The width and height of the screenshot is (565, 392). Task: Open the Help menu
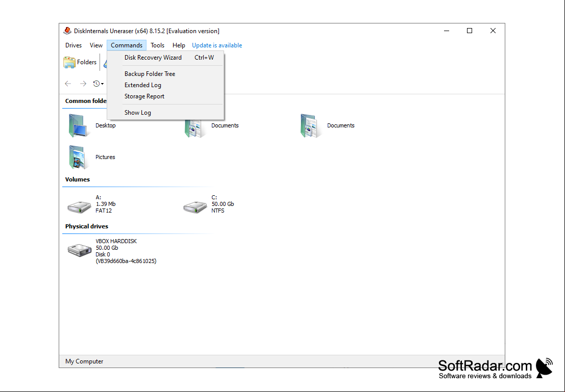[x=179, y=45]
